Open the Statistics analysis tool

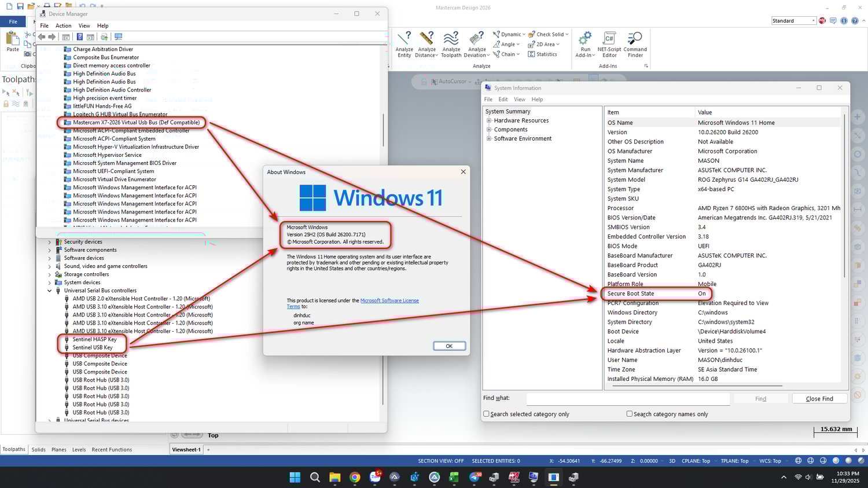[x=542, y=54]
